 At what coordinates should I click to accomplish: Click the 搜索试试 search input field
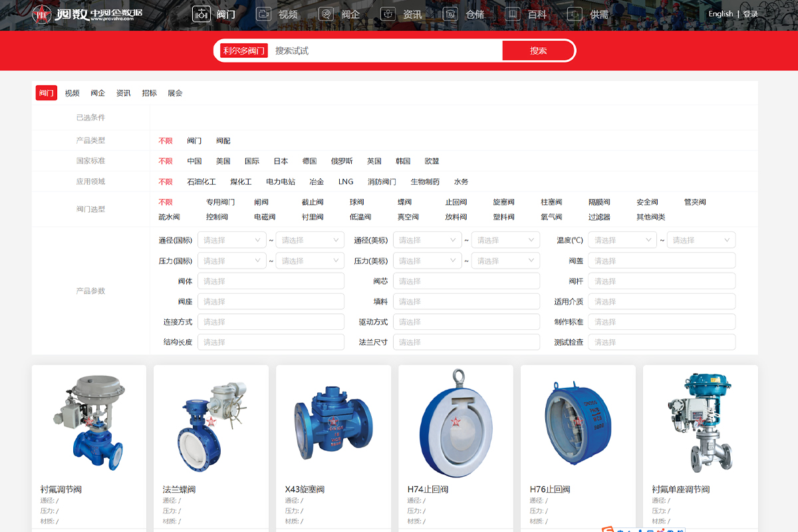pos(386,51)
